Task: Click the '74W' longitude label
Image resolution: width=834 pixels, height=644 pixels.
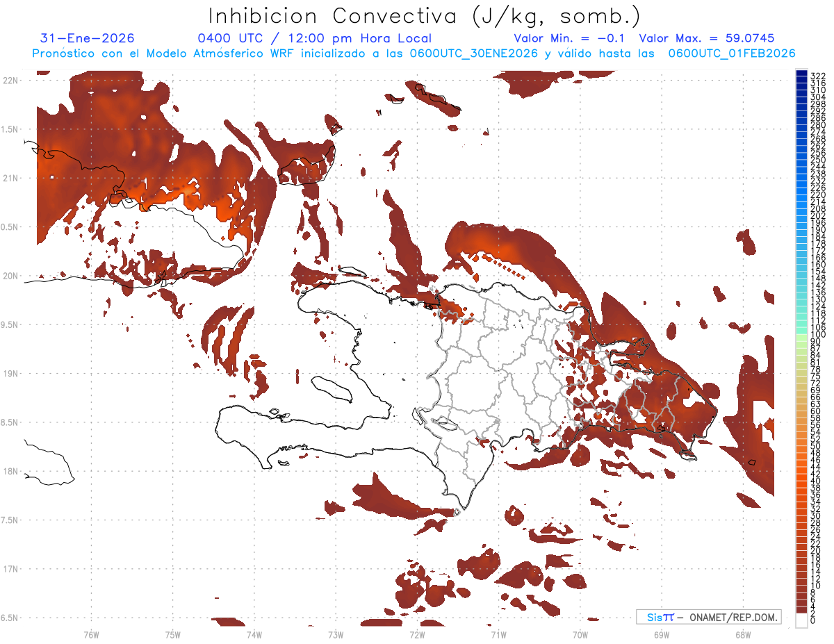Action: pyautogui.click(x=254, y=634)
